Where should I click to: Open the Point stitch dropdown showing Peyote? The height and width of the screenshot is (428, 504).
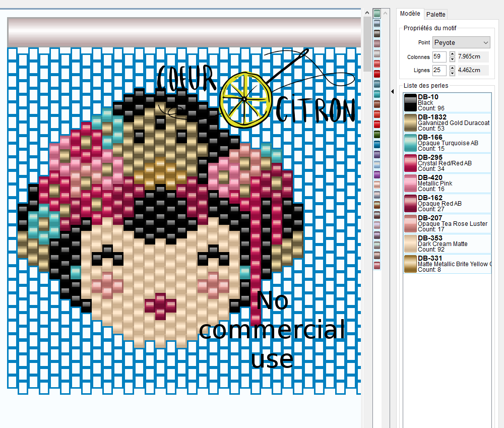pyautogui.click(x=460, y=42)
